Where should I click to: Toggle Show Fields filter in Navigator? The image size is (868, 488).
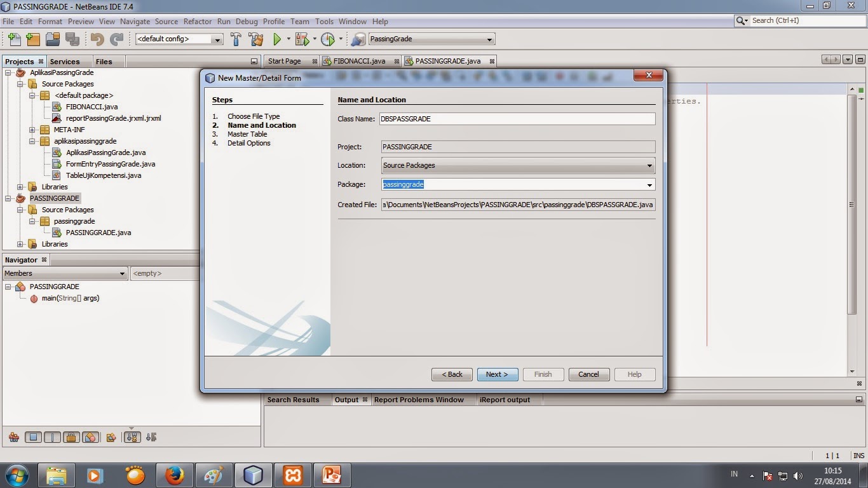pyautogui.click(x=34, y=437)
